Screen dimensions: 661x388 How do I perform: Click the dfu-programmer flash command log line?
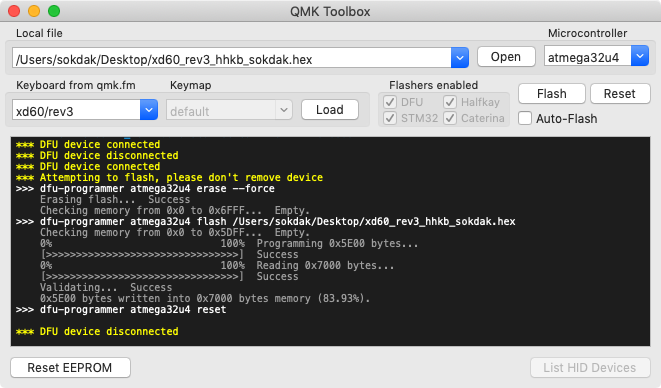click(266, 221)
